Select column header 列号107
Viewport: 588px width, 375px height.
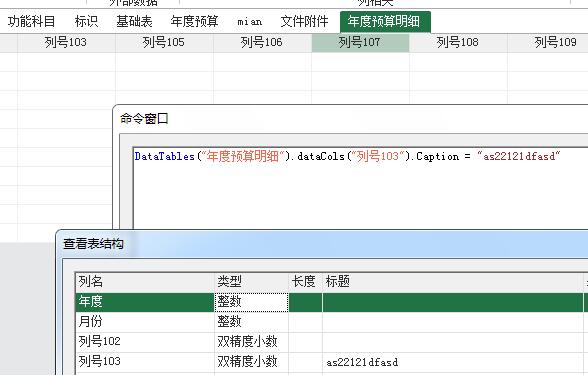(360, 42)
